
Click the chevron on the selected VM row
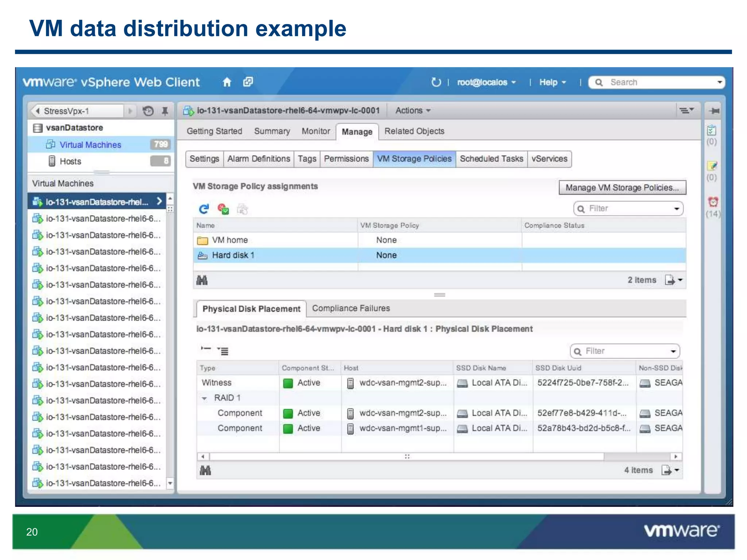[159, 201]
